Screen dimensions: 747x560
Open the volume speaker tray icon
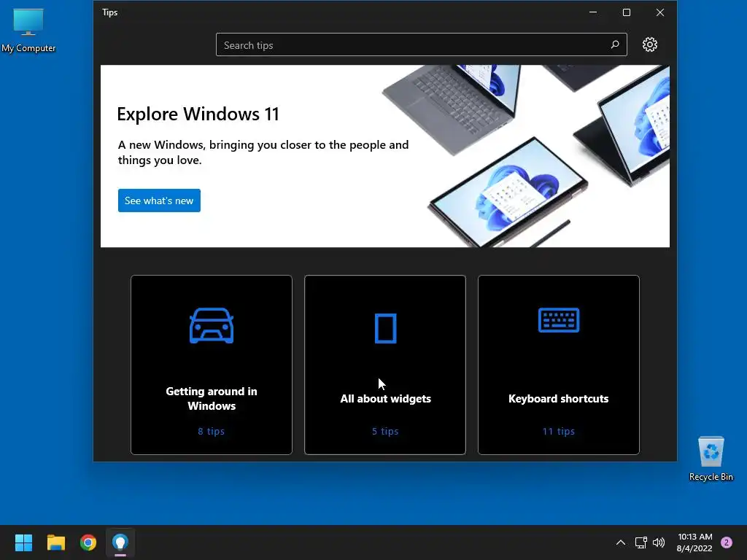coord(659,542)
